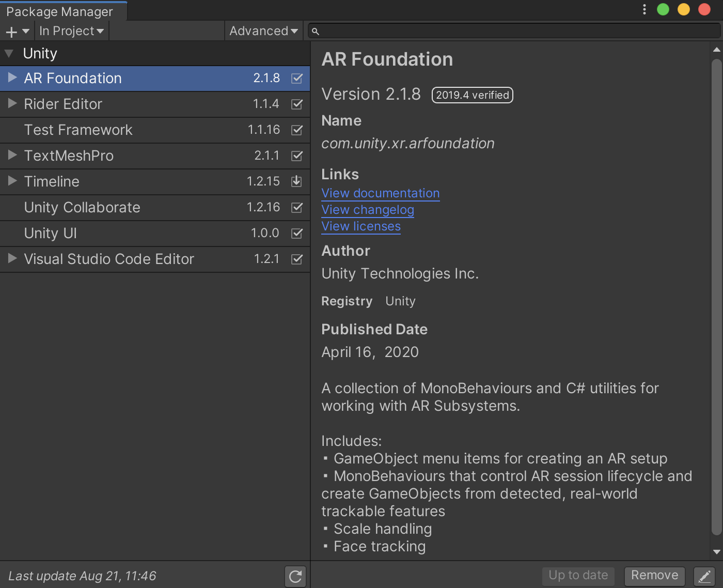Click the installed checkmark for AR Foundation

tap(297, 79)
